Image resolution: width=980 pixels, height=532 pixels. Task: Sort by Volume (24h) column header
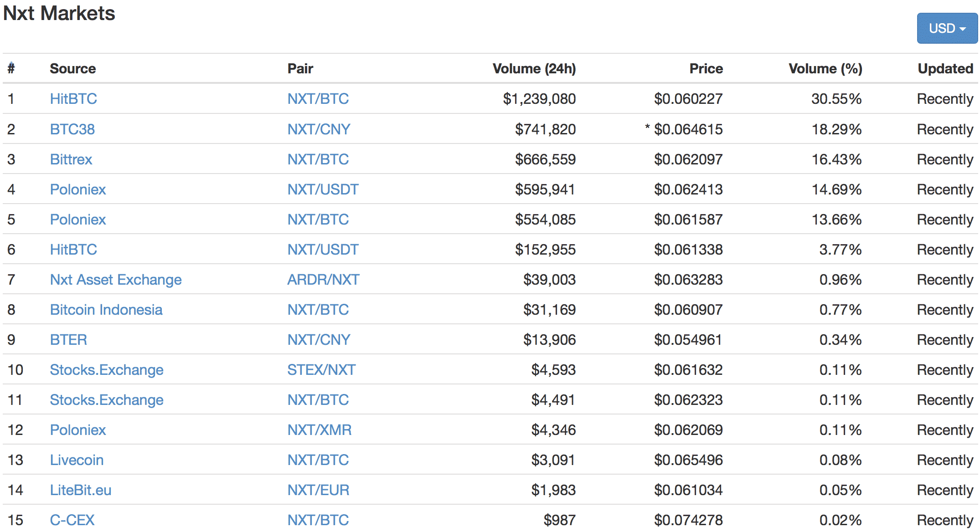coord(534,68)
